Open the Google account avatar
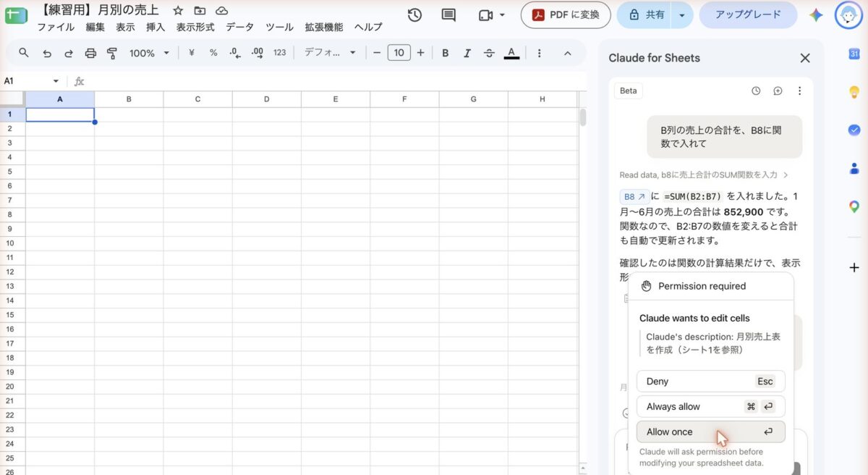 848,14
